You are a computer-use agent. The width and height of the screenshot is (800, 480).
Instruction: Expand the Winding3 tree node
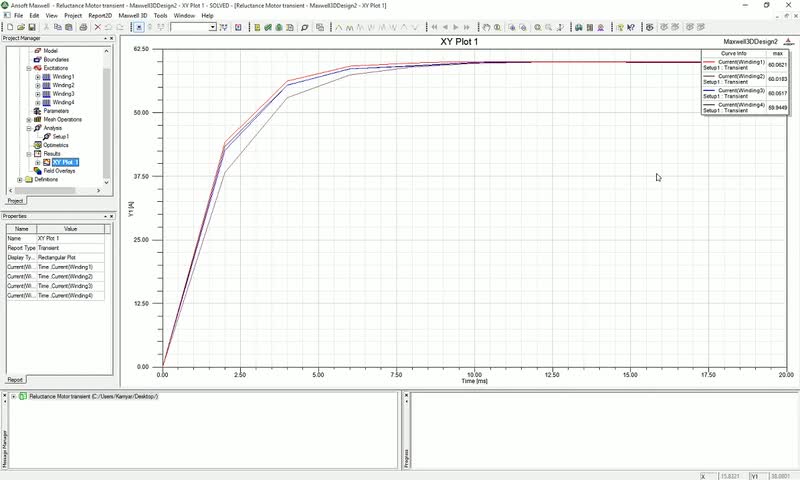38,94
